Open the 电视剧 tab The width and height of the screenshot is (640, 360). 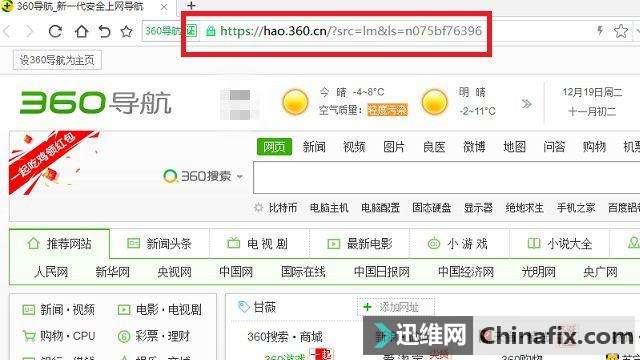click(259, 244)
